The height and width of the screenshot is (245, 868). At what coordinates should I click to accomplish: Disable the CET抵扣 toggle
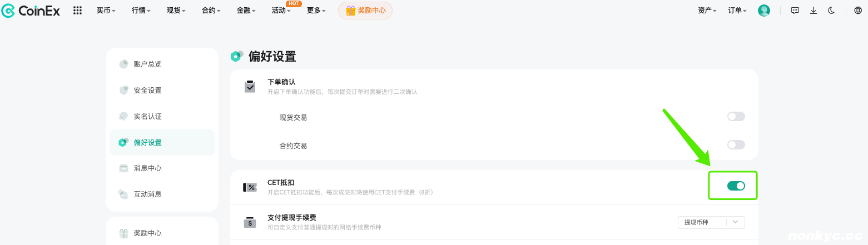[736, 186]
